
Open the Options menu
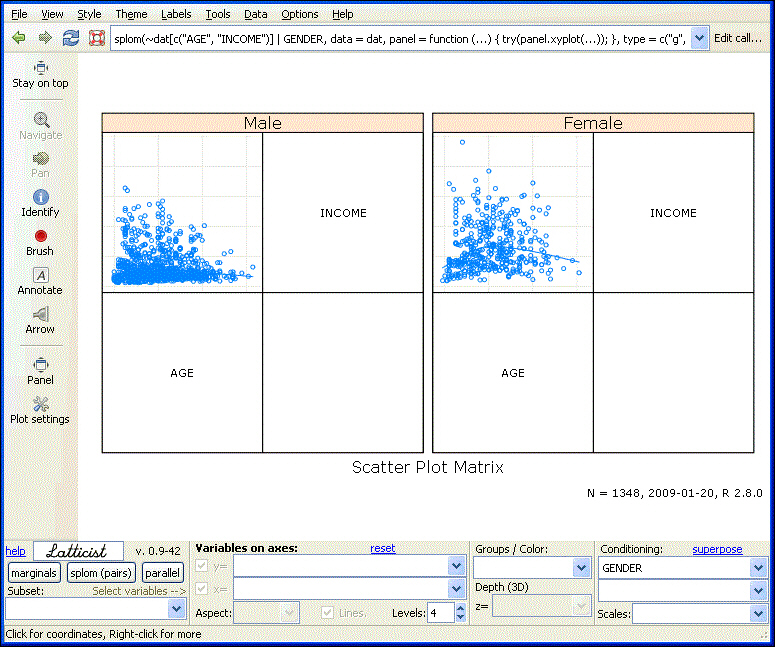(300, 14)
